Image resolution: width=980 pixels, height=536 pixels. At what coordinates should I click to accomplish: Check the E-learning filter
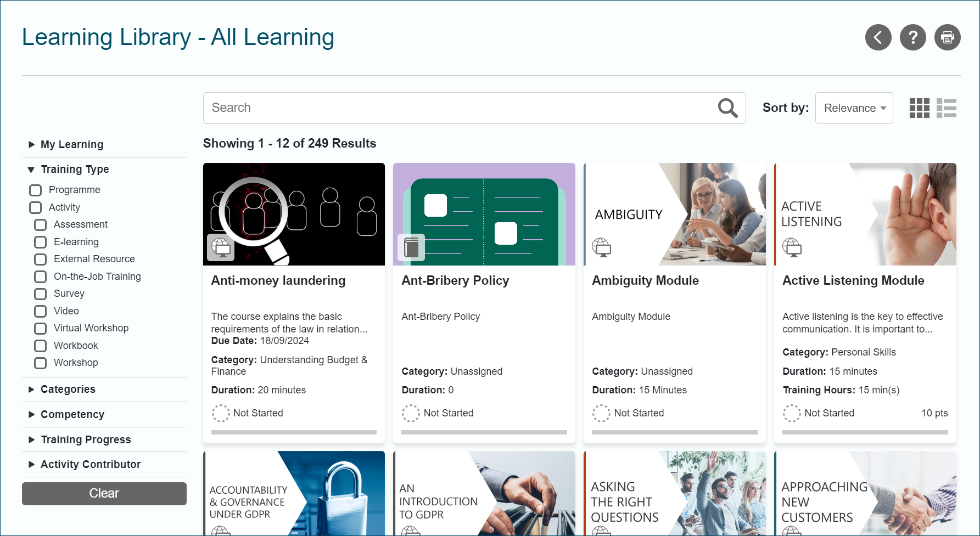(41, 242)
